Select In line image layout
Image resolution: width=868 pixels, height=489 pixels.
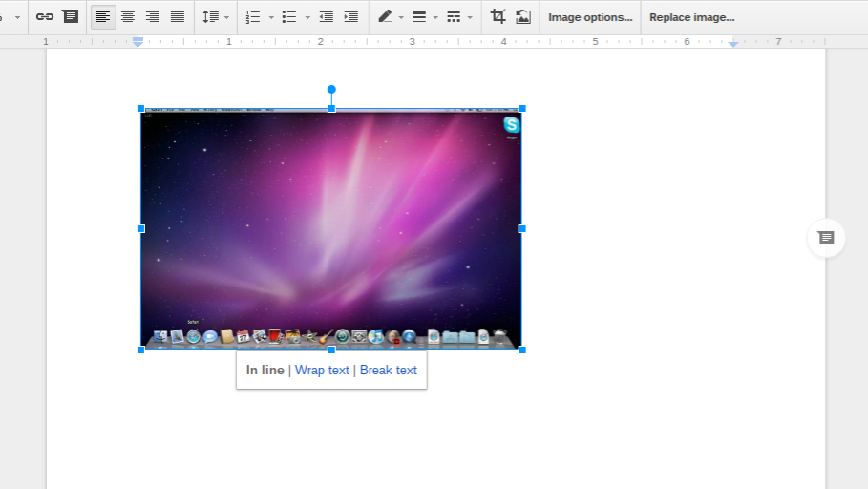pos(265,370)
